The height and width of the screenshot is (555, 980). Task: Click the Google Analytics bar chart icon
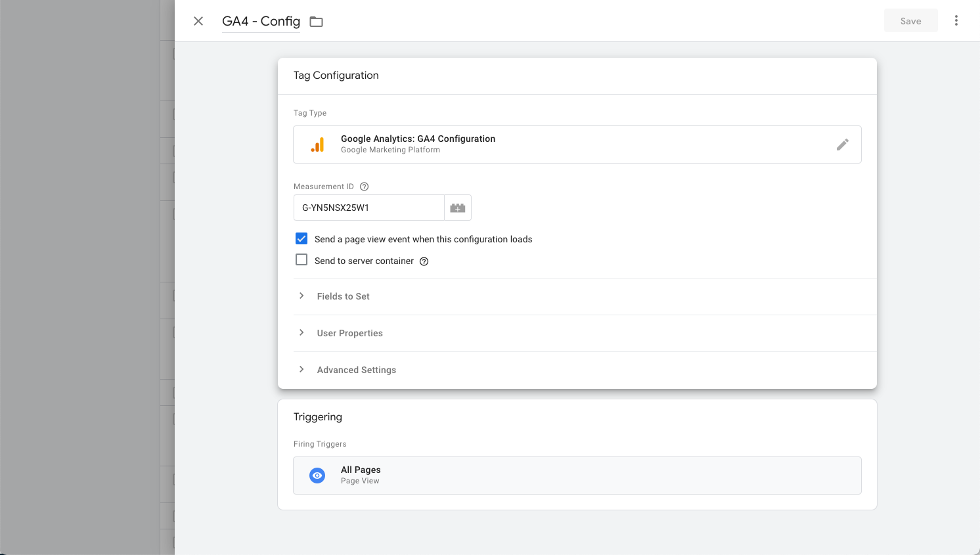(x=318, y=144)
